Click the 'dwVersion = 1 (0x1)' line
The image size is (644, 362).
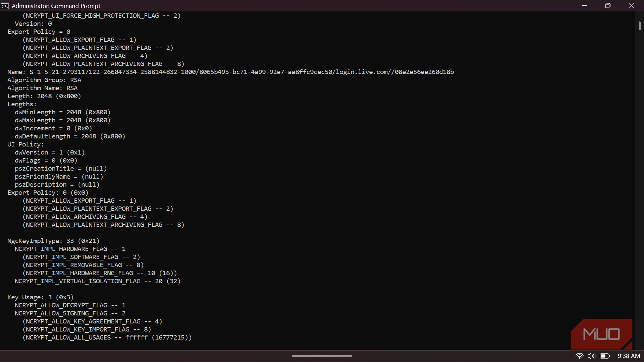[50, 153]
